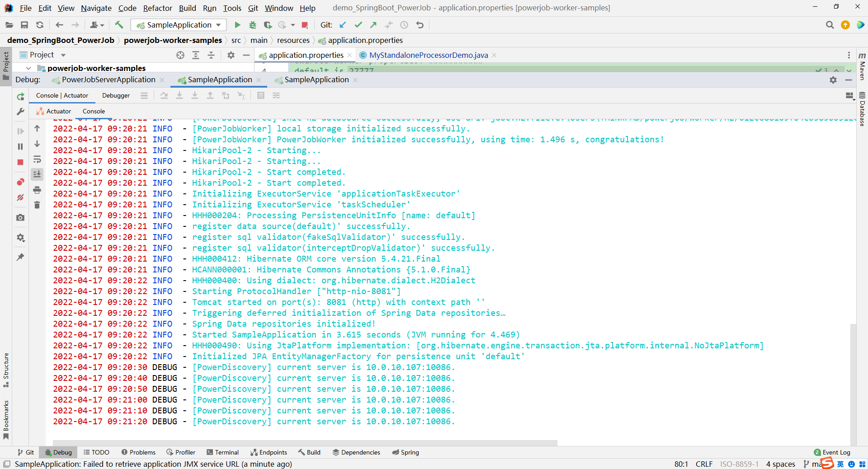The height and width of the screenshot is (469, 868).
Task: Open Project panel options gear
Action: coord(231,55)
